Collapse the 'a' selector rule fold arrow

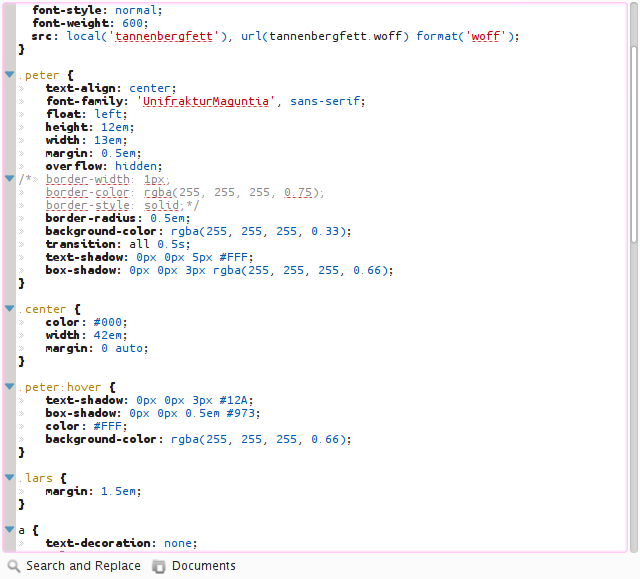[10, 530]
